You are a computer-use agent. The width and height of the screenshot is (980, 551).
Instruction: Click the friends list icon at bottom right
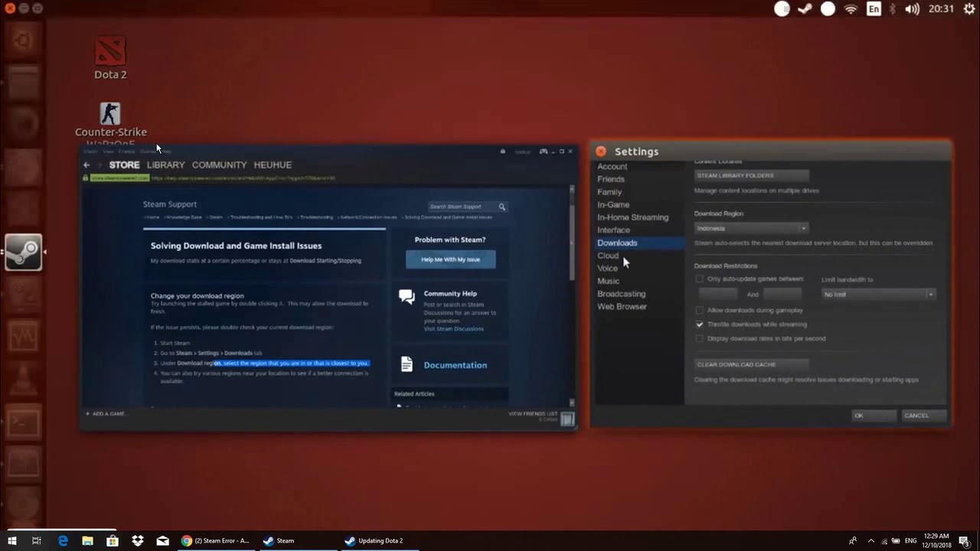pos(567,419)
